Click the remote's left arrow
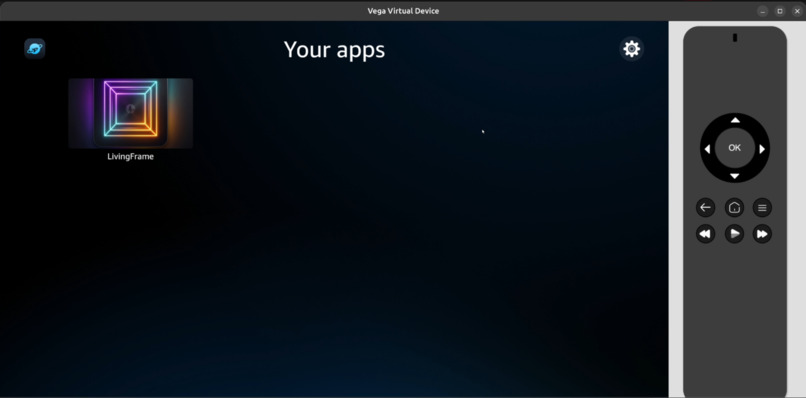 707,149
